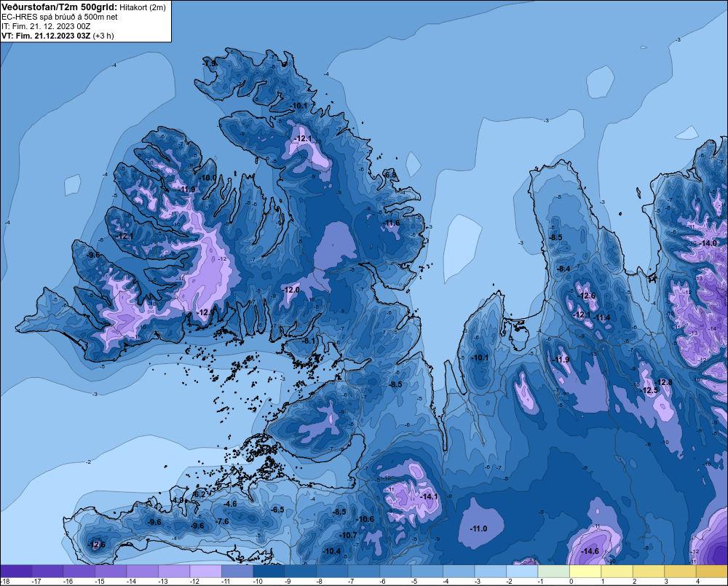Click the -12.5 temperature label
728x586 pixels.
(649, 390)
